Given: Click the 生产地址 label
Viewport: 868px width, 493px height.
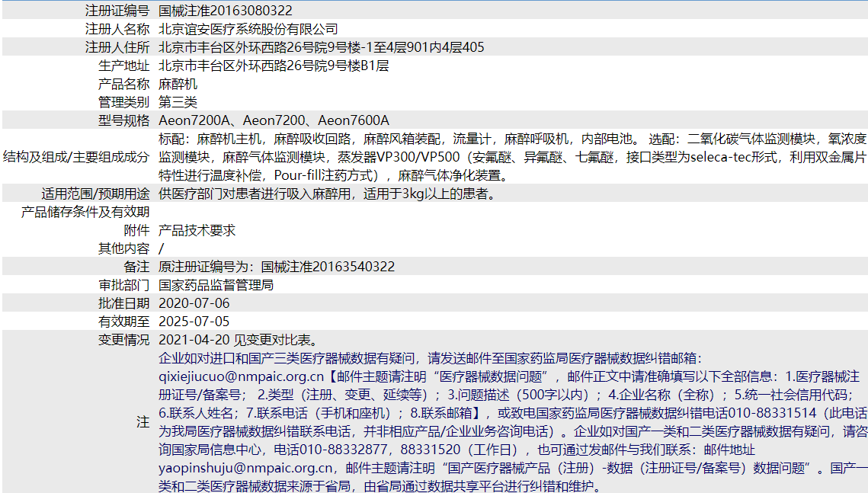Looking at the screenshot, I should pyautogui.click(x=124, y=66).
